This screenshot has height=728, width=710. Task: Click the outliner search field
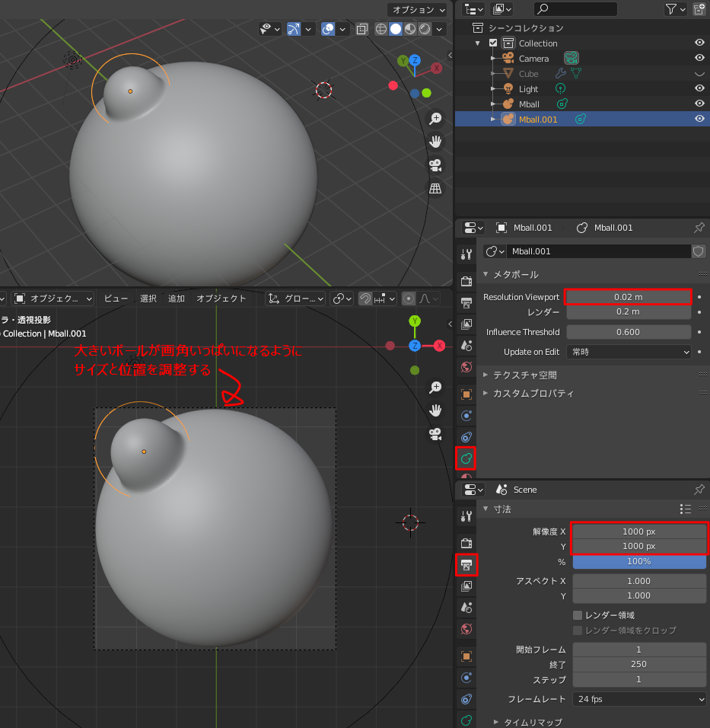click(x=576, y=9)
